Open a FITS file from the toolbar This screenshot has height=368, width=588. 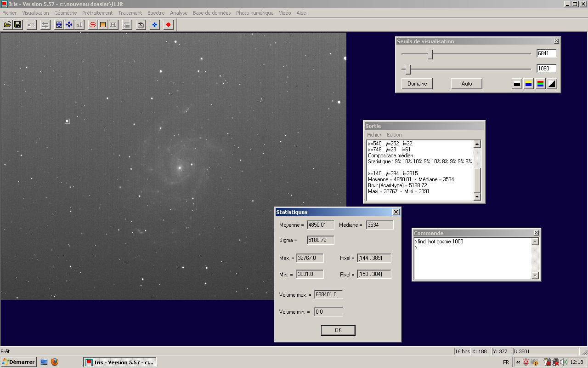click(8, 24)
